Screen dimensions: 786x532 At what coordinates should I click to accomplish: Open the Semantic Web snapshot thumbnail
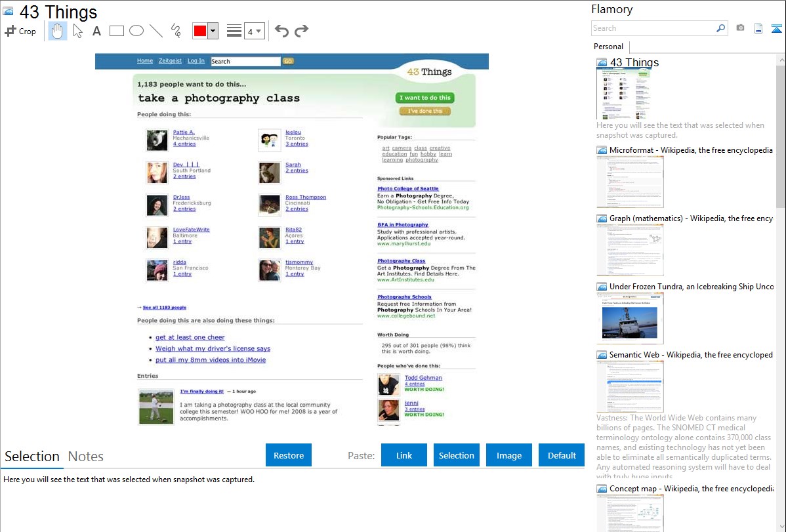pyautogui.click(x=630, y=386)
